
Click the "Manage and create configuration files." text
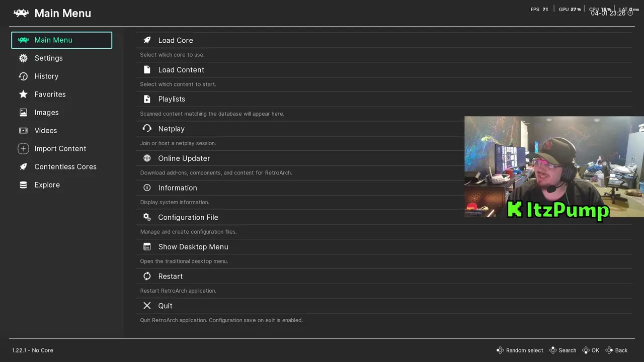(189, 232)
